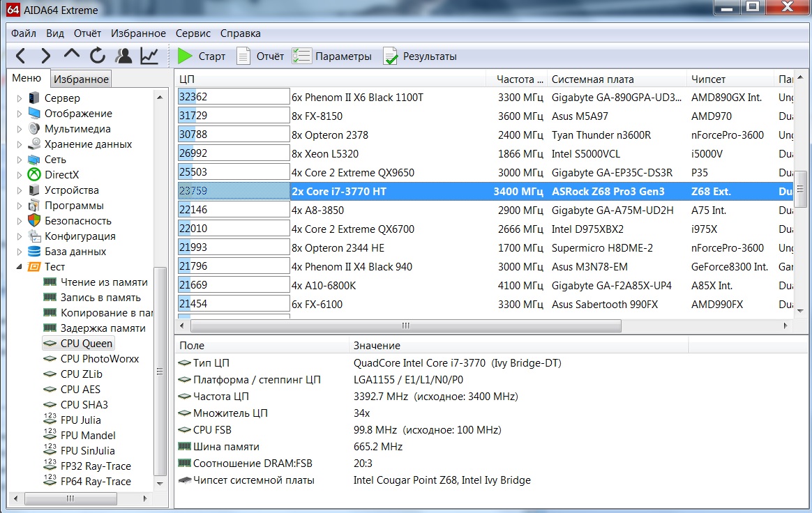Select Безопасность shield icon in tree

(34, 220)
